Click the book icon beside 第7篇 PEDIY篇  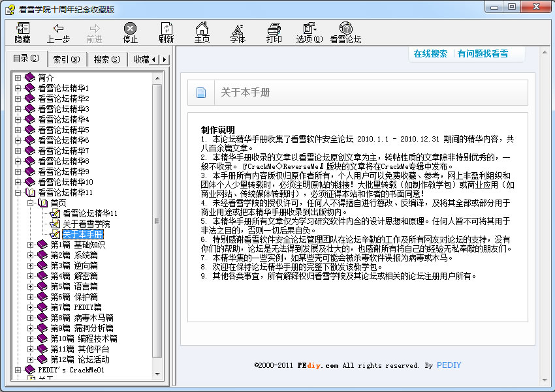[42, 307]
